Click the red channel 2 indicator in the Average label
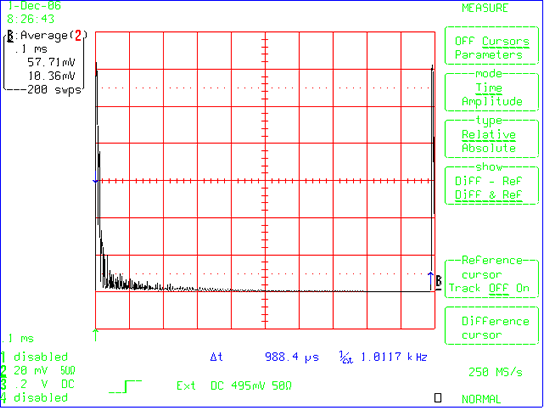 78,35
